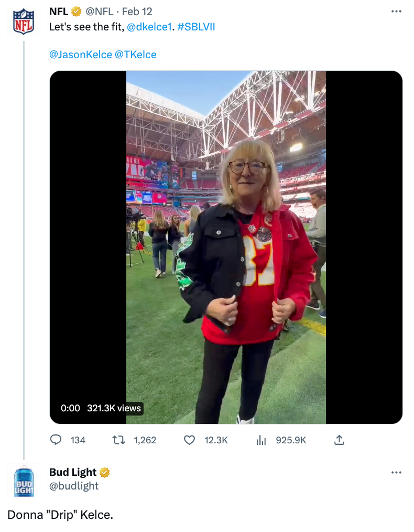Visit the @JasonKelce profile mention
Image resolution: width=414 pixels, height=532 pixels.
80,55
